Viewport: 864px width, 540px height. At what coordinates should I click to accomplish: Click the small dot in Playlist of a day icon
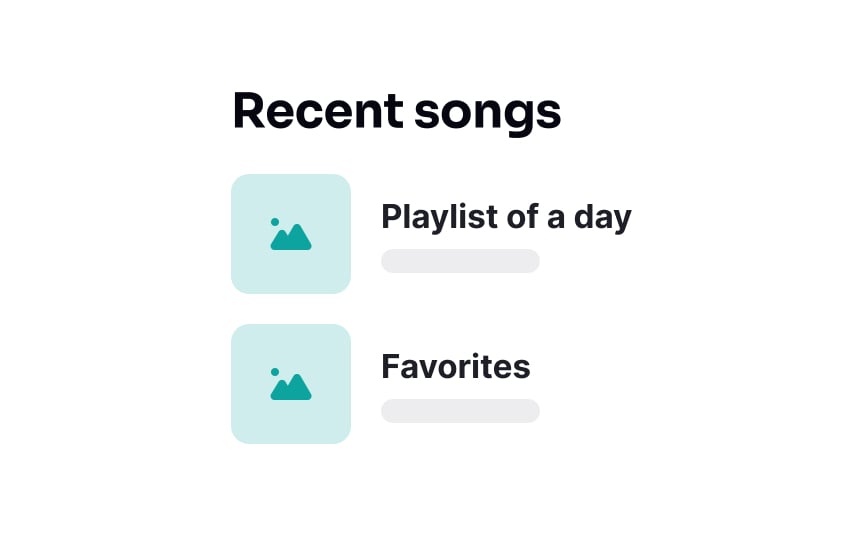275,222
